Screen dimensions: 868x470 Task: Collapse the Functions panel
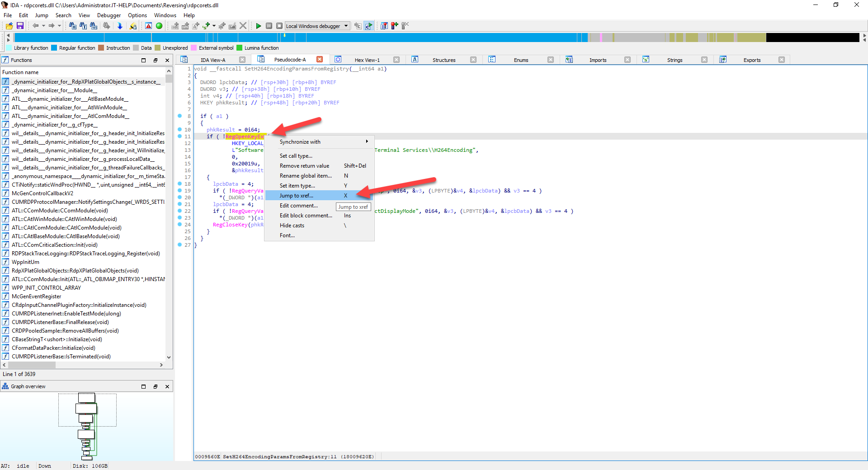[x=143, y=60]
